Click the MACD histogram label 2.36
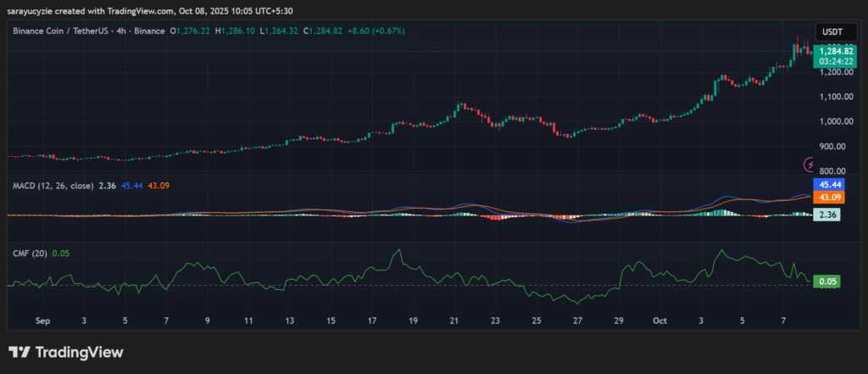The image size is (868, 374). pyautogui.click(x=826, y=215)
